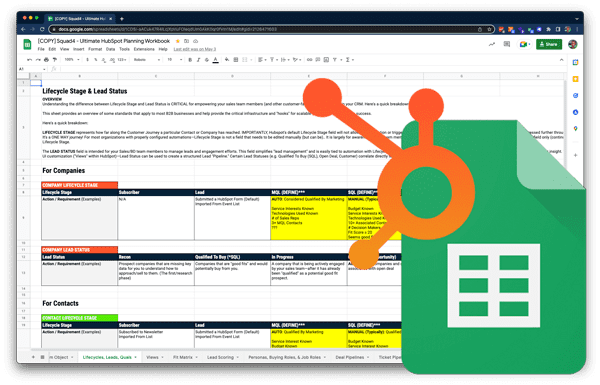Screen dimensions: 600x385
Task: Click the formula bar input
Action: point(312,69)
